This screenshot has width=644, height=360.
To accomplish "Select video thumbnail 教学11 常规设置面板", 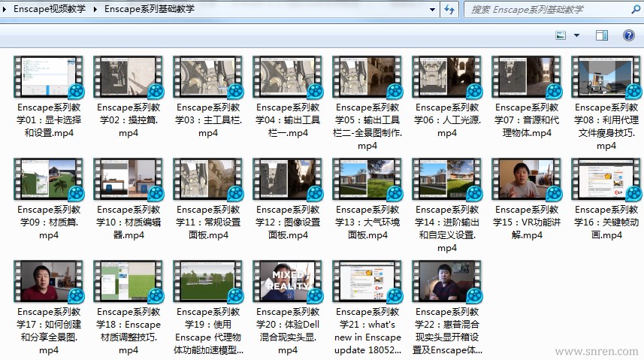I will 208,180.
